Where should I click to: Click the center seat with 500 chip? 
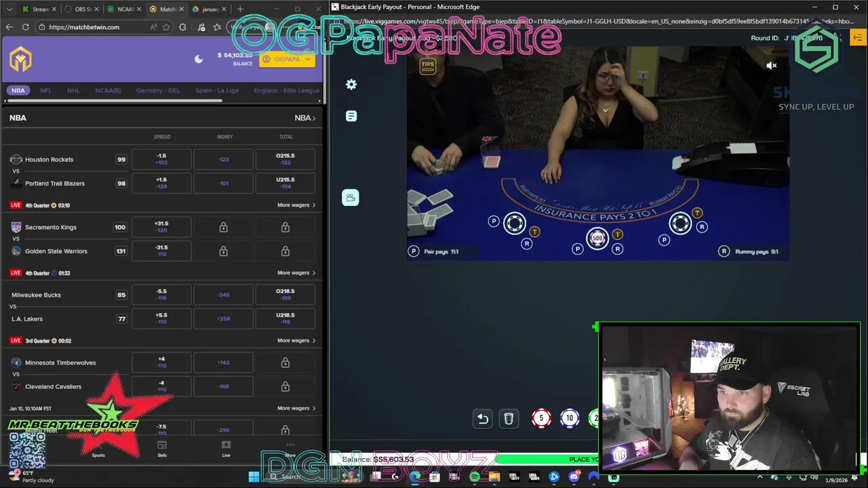(597, 238)
